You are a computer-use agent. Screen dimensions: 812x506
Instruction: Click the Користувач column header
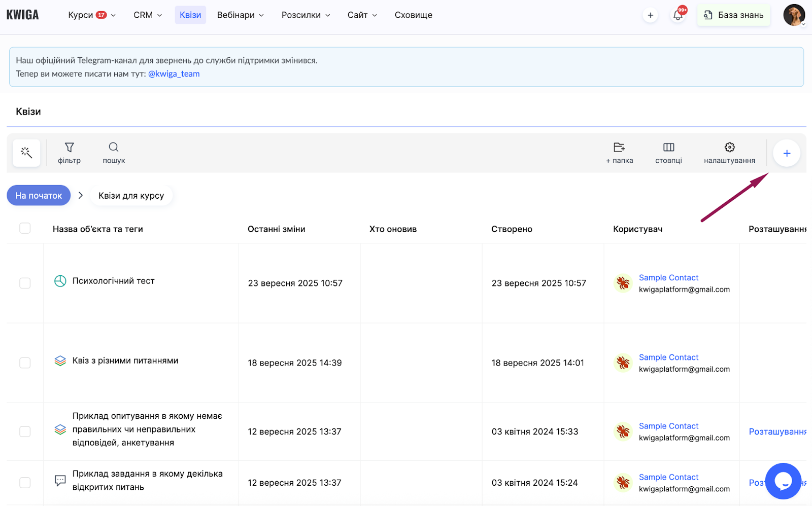click(638, 229)
